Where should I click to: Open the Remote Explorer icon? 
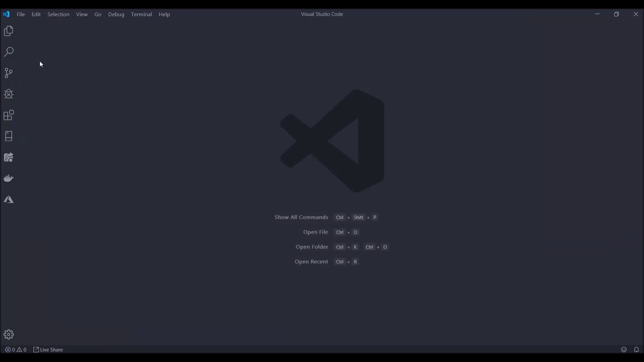(9, 136)
